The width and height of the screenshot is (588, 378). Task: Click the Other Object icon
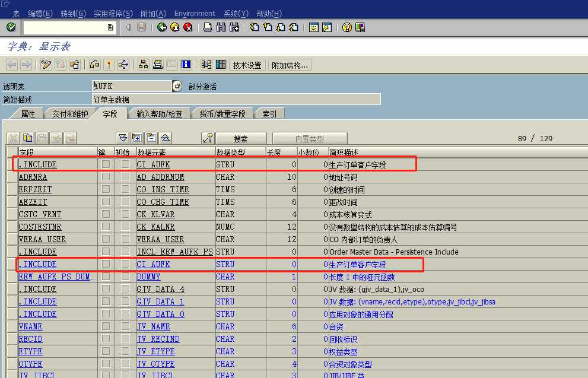(75, 65)
